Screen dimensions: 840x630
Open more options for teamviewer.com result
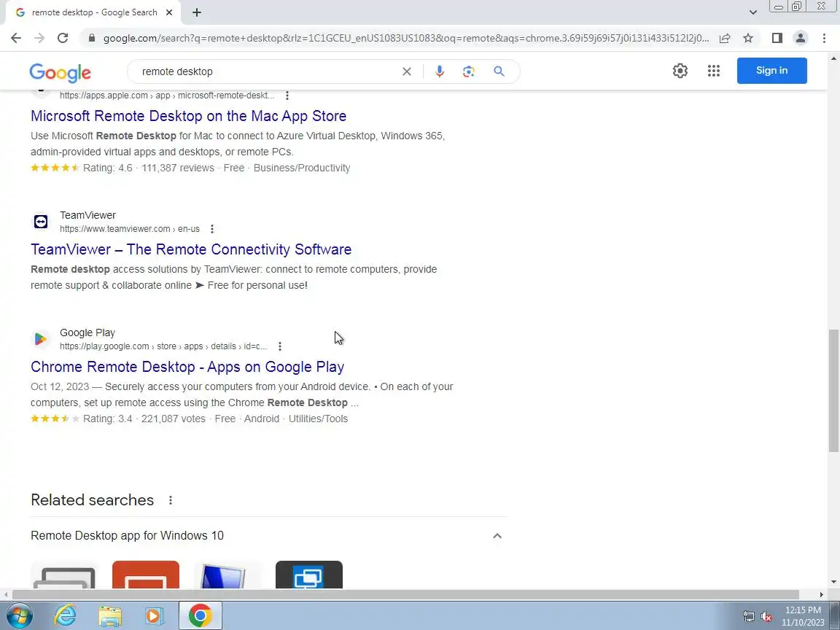coord(212,229)
